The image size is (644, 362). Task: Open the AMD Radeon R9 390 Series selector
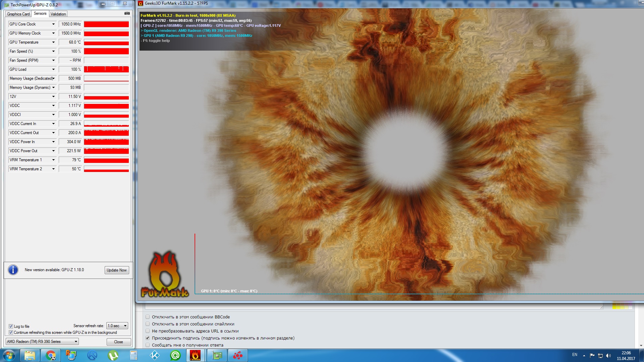(42, 342)
